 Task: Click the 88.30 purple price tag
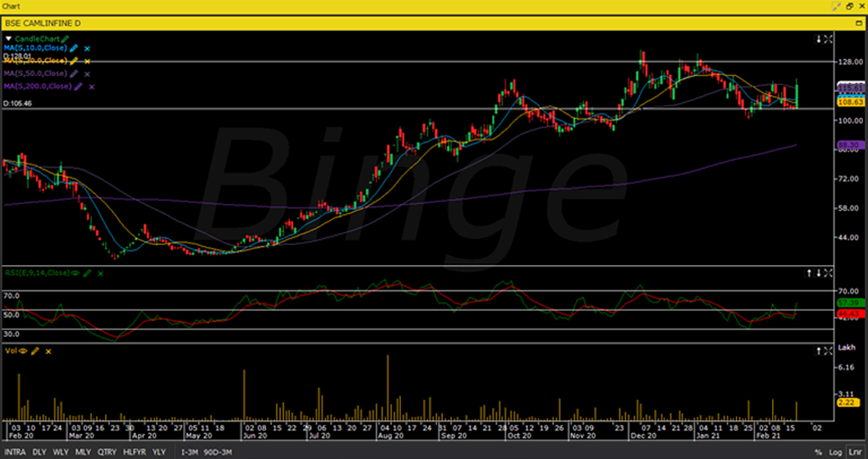coord(850,145)
